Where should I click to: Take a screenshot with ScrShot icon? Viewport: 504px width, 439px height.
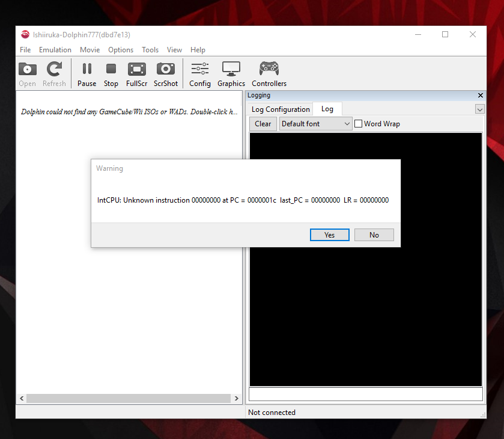(x=166, y=69)
